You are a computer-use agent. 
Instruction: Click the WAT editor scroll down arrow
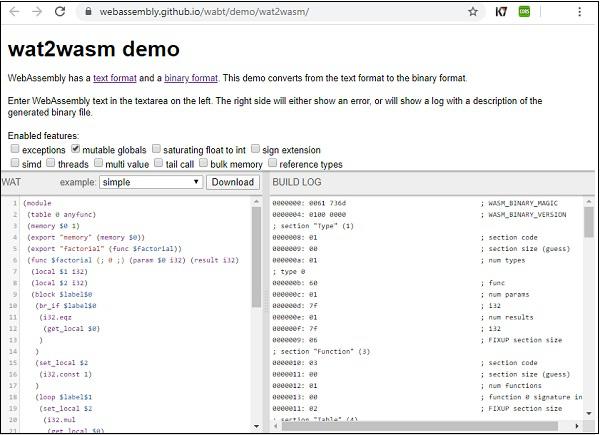coord(256,426)
